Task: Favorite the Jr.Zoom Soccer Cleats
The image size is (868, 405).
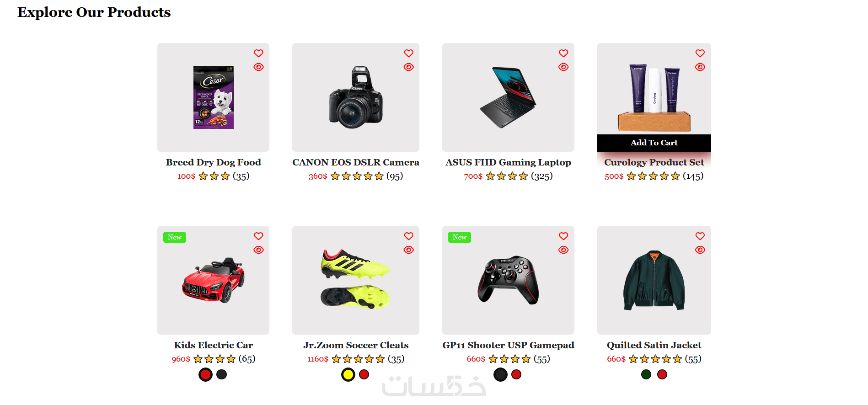Action: click(x=408, y=236)
